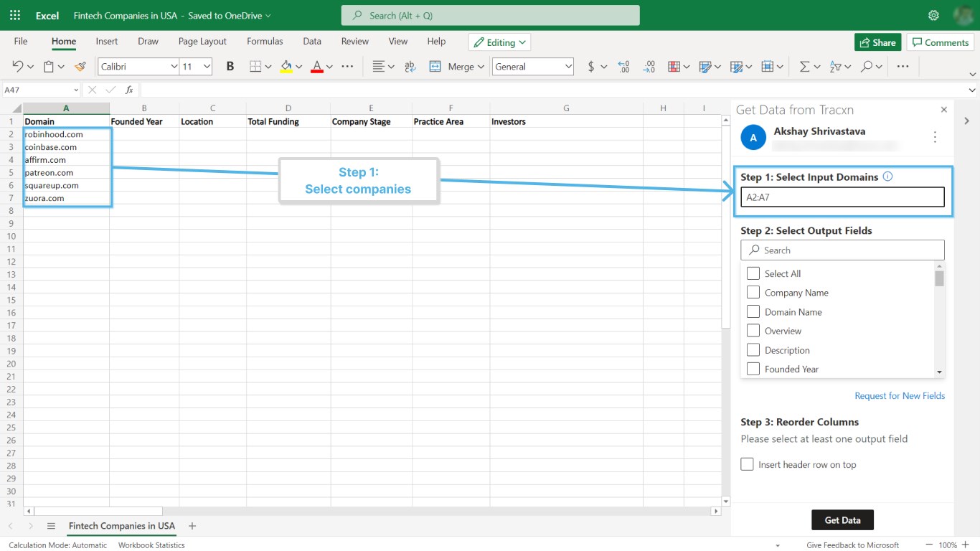Check the Domain Name field

[753, 311]
